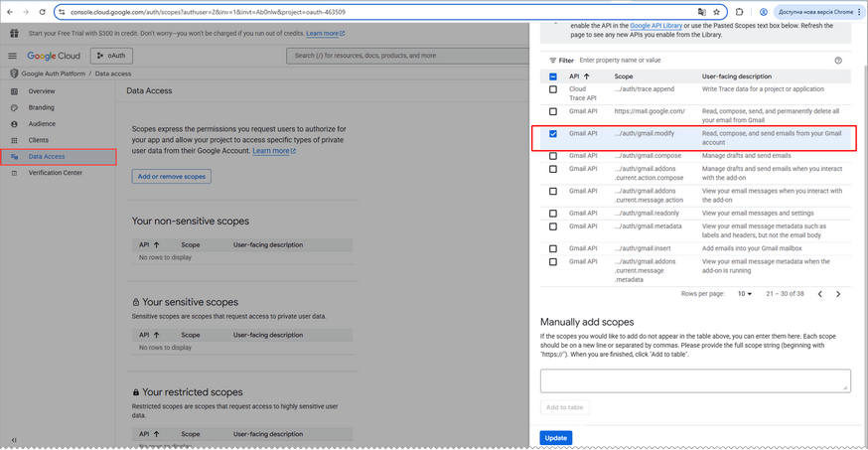Check the https://mail.google.com/ scope checkbox

[553, 111]
